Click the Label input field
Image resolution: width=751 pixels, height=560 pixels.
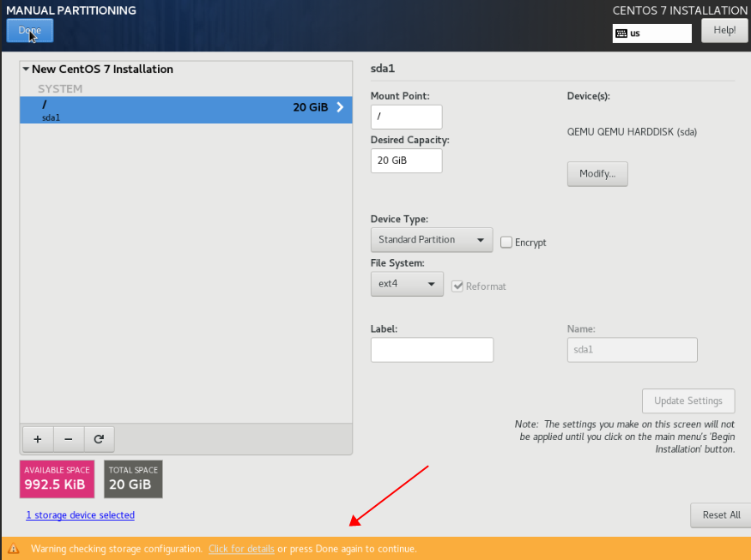point(432,350)
